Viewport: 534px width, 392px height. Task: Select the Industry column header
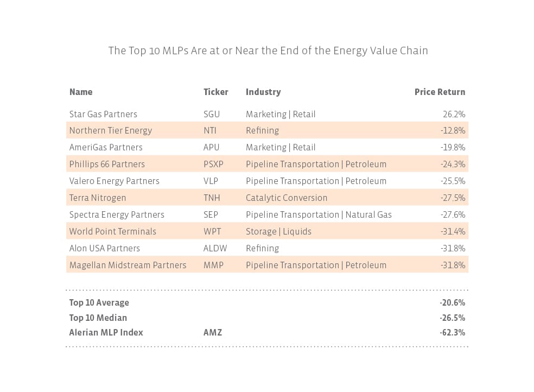[x=263, y=92]
